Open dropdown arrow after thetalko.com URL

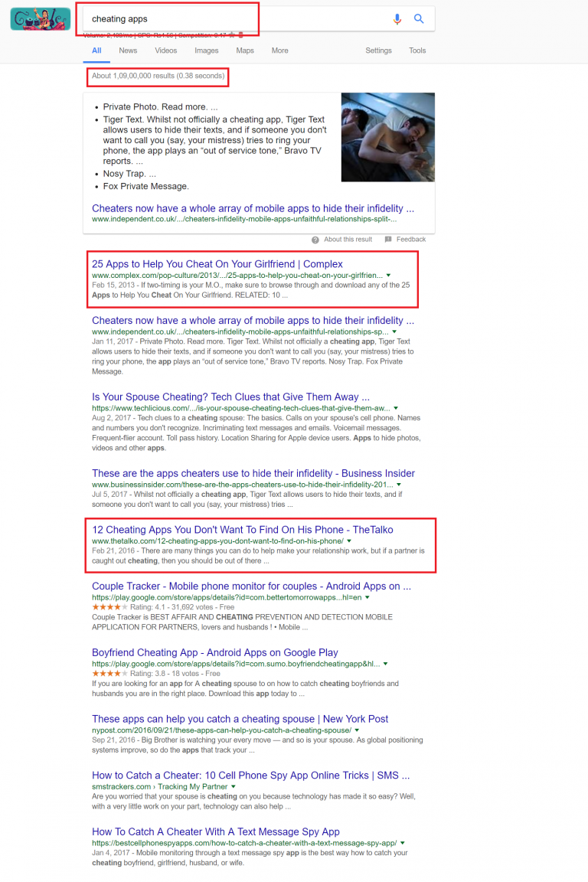[x=349, y=541]
